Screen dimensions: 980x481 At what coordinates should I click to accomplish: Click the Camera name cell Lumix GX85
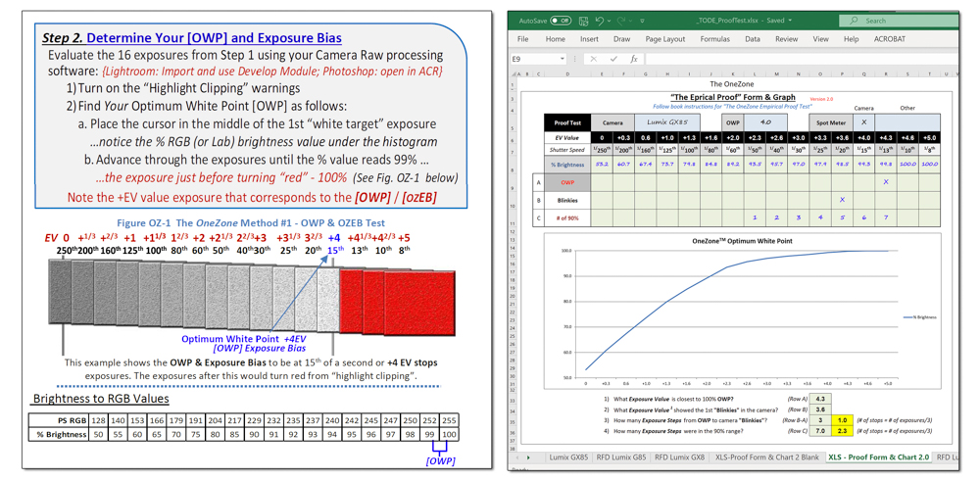tap(666, 122)
